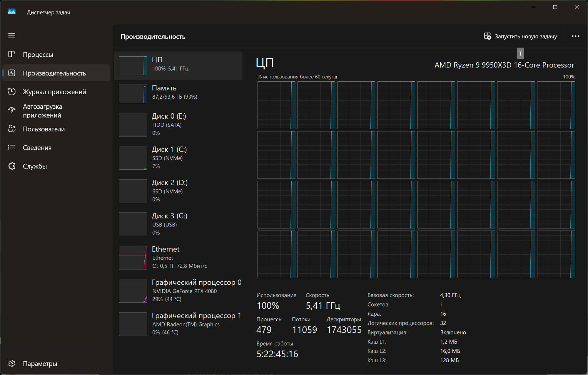The width and height of the screenshot is (588, 375).
Task: Click the Ядра value 16
Action: pyautogui.click(x=443, y=314)
